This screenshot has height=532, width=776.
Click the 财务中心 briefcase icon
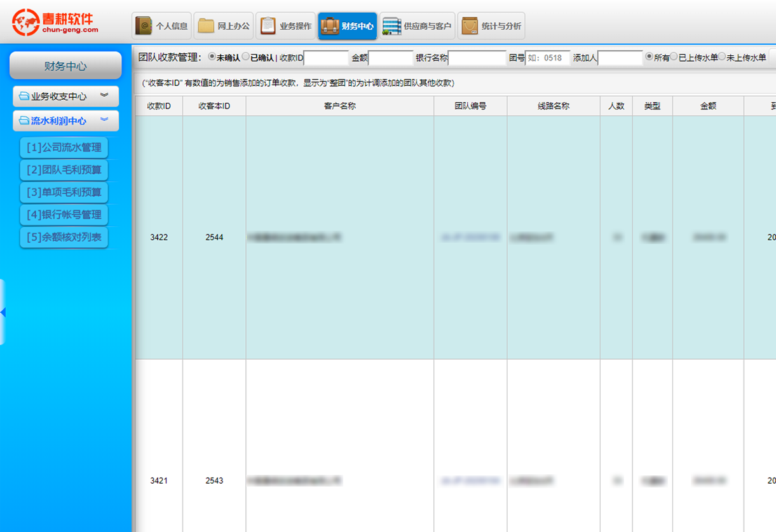[x=330, y=26]
